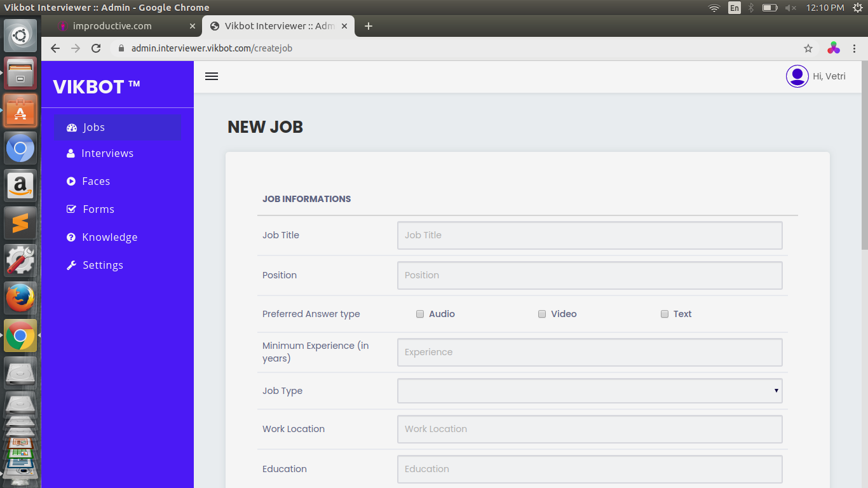The height and width of the screenshot is (488, 868).
Task: Click the Minimum Experience input field
Action: pyautogui.click(x=590, y=352)
